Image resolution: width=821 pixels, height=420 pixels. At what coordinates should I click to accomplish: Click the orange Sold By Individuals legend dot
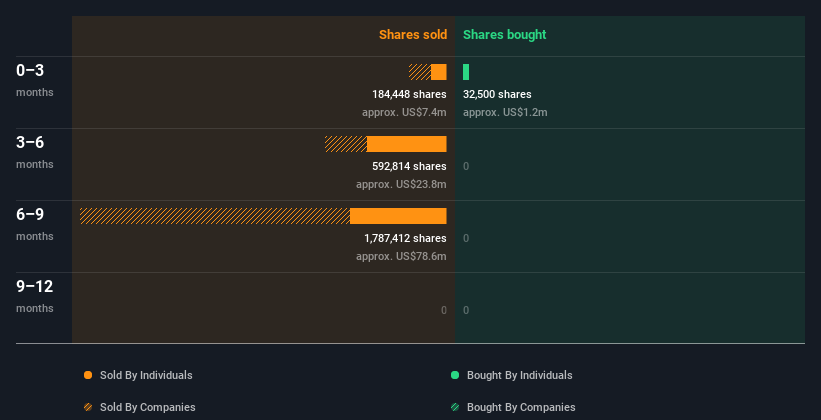coord(88,375)
